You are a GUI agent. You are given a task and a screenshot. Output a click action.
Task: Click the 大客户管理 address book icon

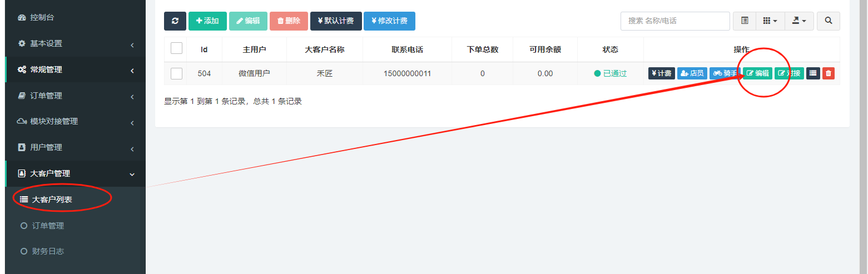22,173
